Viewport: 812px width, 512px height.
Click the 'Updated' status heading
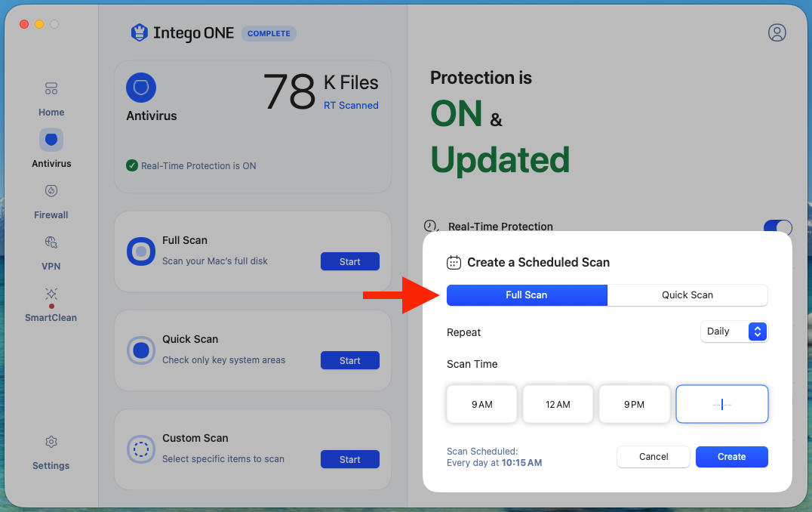(500, 160)
